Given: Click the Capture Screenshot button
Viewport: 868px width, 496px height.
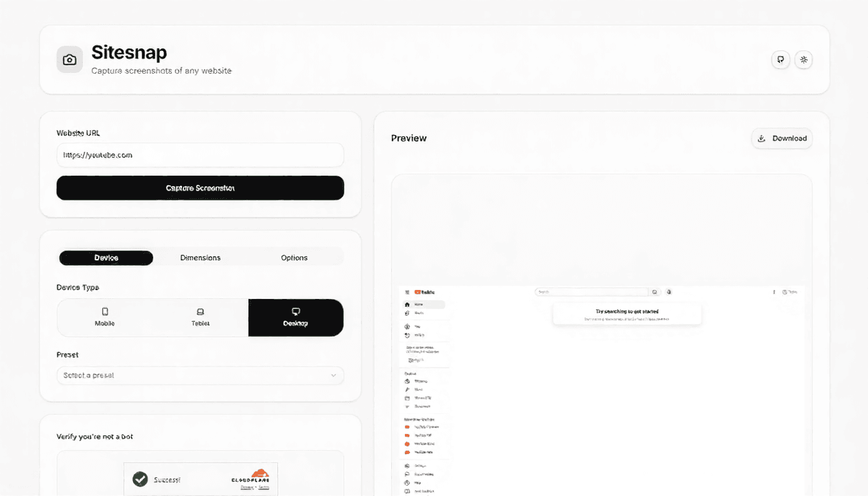Looking at the screenshot, I should pyautogui.click(x=200, y=188).
